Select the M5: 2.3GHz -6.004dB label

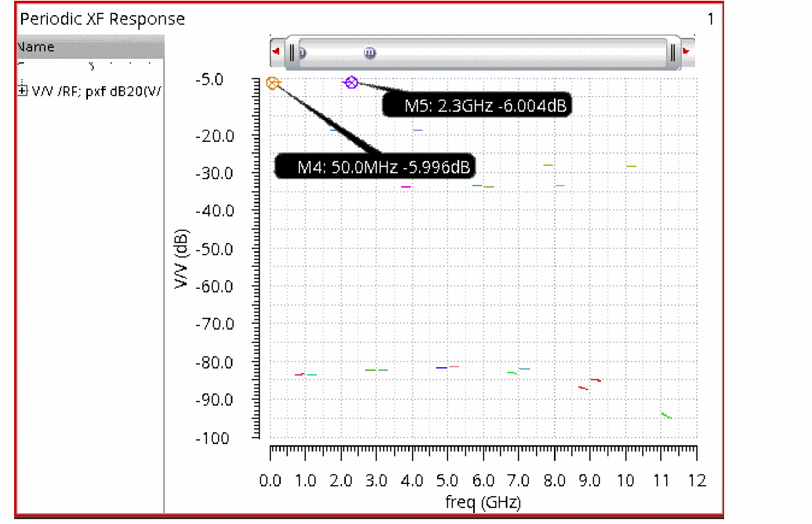pos(477,106)
